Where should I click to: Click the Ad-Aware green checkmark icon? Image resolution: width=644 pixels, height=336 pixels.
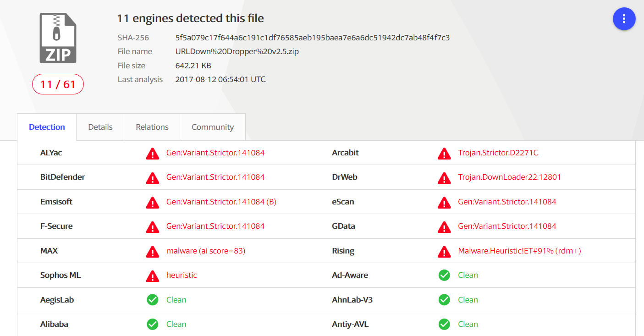[x=444, y=275]
